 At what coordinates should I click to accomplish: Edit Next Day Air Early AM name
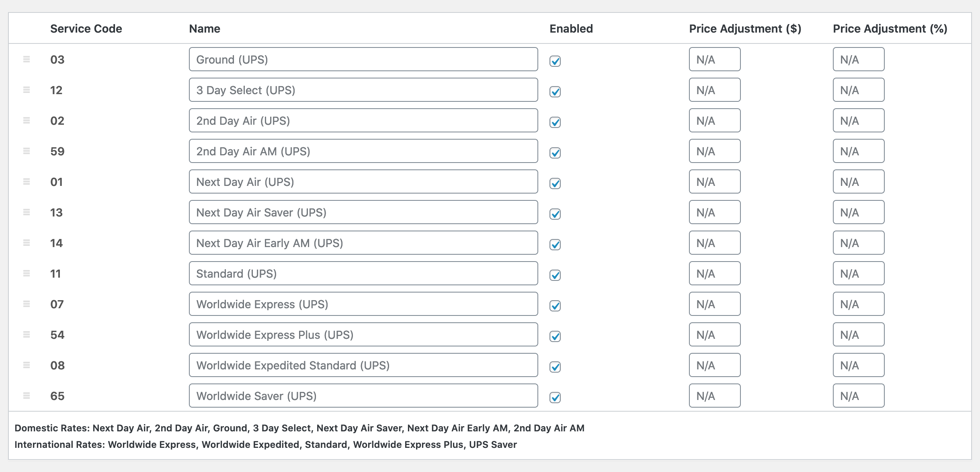tap(363, 243)
